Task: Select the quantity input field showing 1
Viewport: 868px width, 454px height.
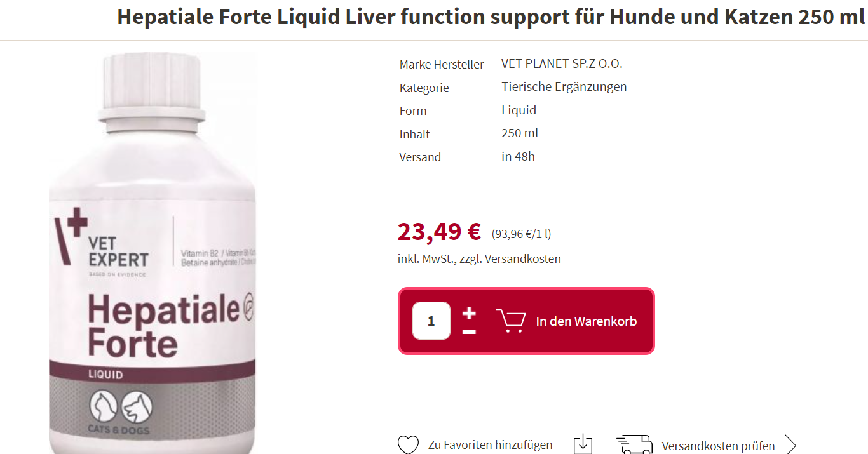Action: click(x=431, y=321)
